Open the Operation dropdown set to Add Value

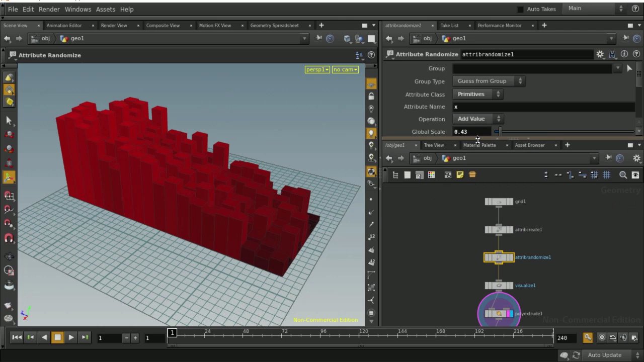pos(477,119)
